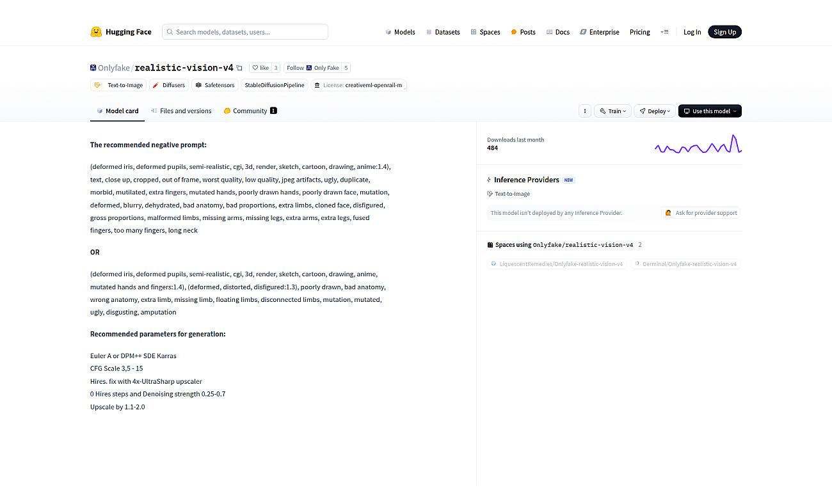
Task: Click the 'Downloads last month' label
Action: [x=515, y=139]
